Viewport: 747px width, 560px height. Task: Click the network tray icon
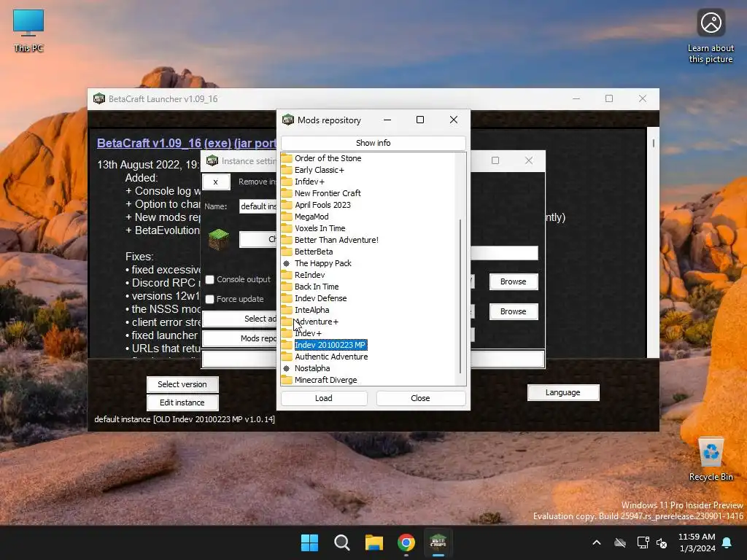coord(643,542)
